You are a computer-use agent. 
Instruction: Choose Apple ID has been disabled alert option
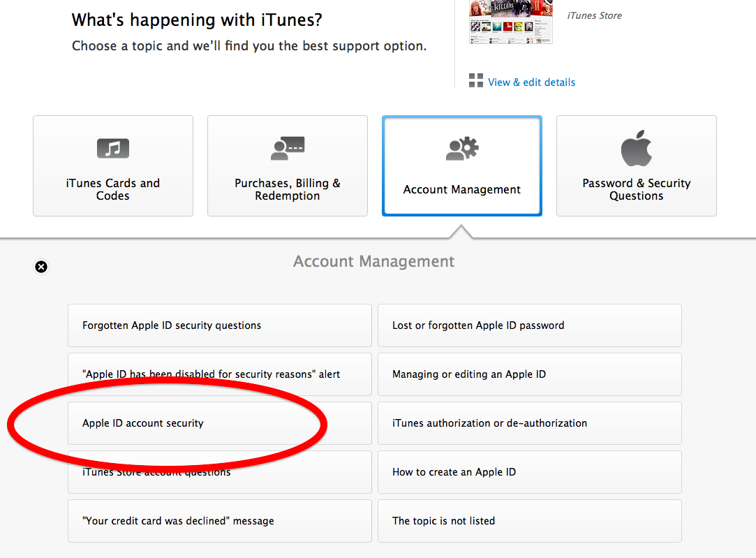tap(220, 374)
